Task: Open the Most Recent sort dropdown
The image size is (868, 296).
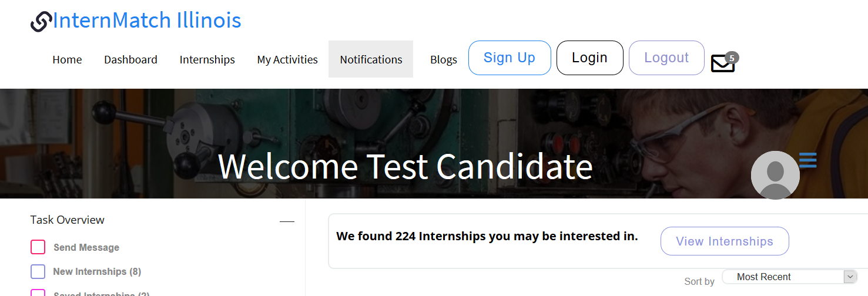Action: [790, 277]
